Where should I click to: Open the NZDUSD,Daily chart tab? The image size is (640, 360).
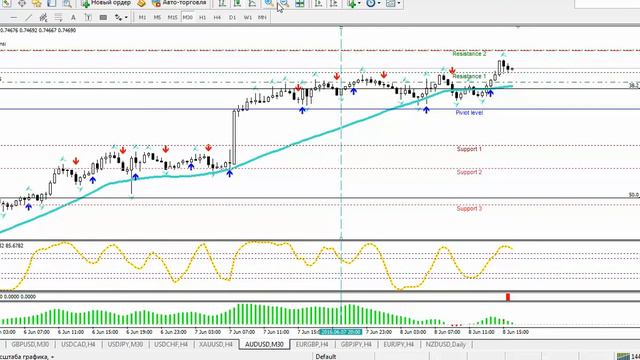coord(446,344)
